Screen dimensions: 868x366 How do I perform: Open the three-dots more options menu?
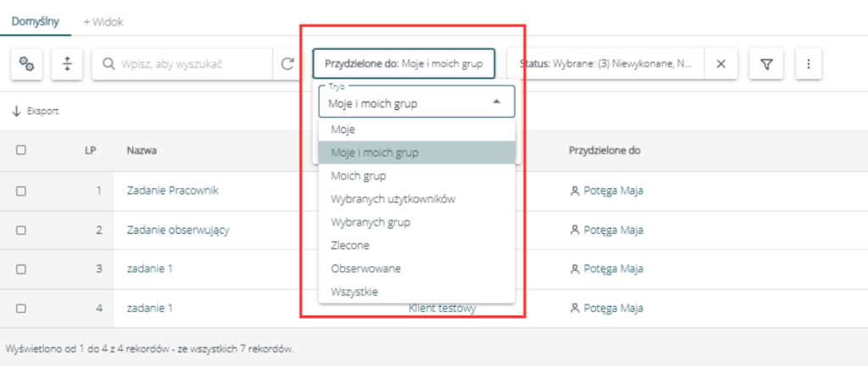pos(808,64)
